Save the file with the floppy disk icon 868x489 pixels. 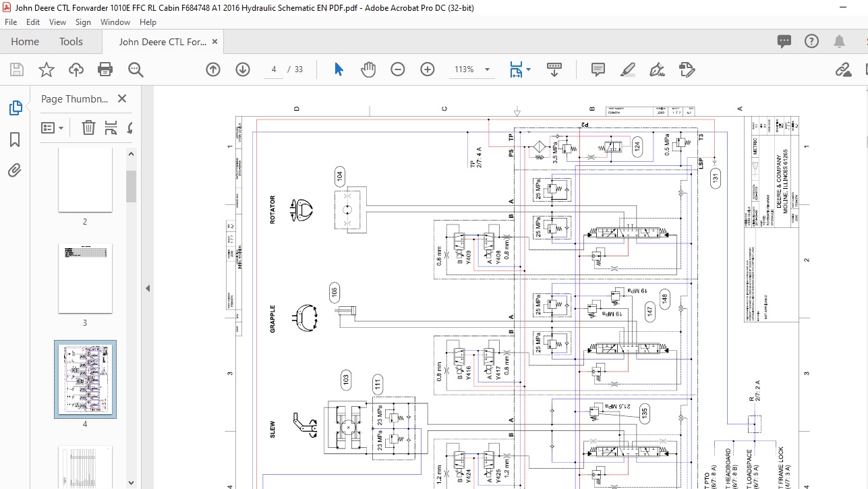17,69
